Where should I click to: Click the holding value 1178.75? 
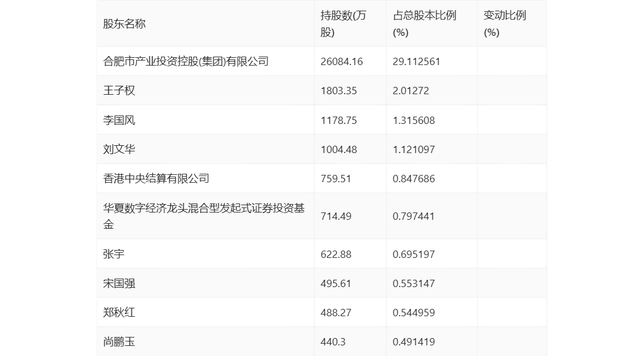pos(339,121)
